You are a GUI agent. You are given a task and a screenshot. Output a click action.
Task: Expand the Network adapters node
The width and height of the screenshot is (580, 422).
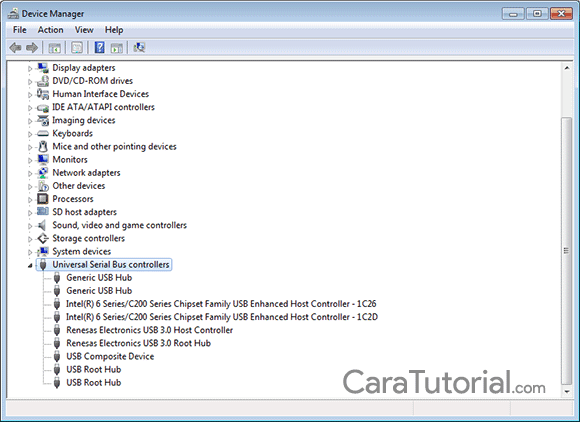(30, 173)
